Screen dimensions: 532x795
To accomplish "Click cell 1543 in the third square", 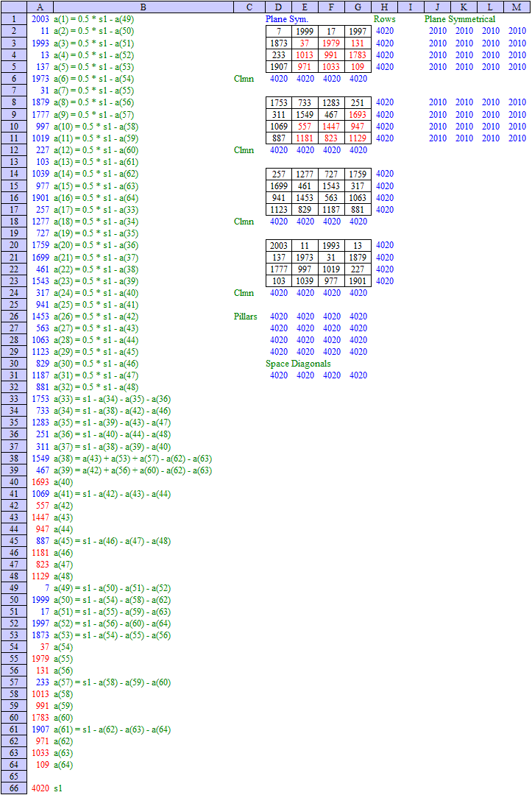I will tap(331, 186).
